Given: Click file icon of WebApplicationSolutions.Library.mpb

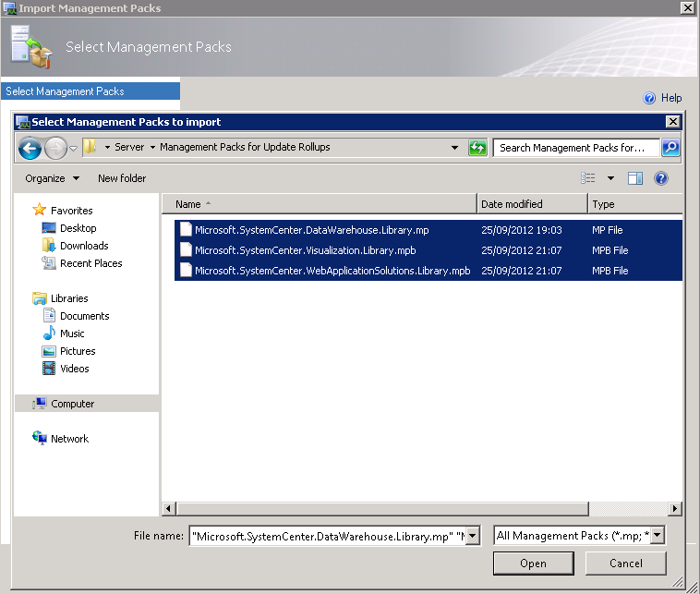Looking at the screenshot, I should coord(186,270).
